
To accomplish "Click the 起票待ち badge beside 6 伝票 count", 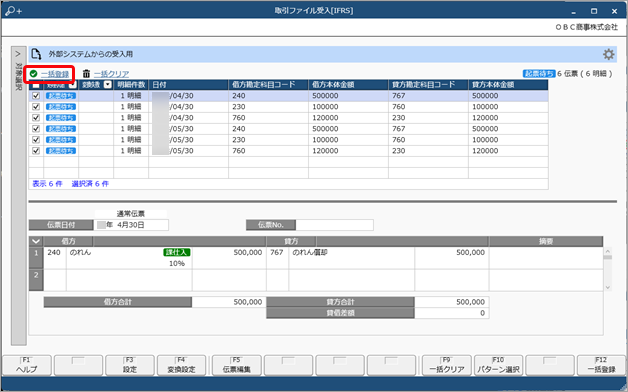I will [x=539, y=74].
